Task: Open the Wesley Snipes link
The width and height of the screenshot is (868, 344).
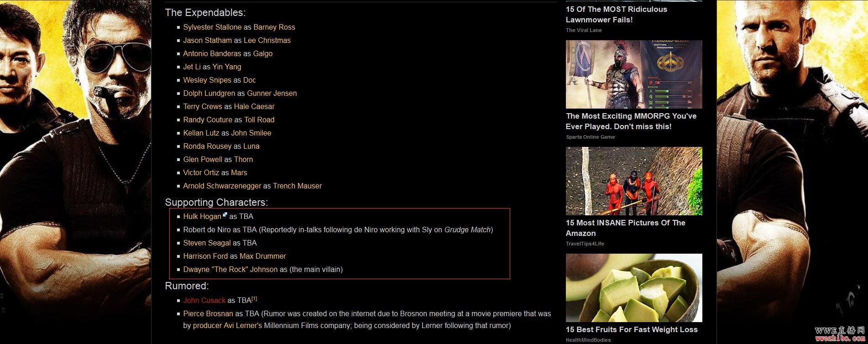Action: pos(207,80)
